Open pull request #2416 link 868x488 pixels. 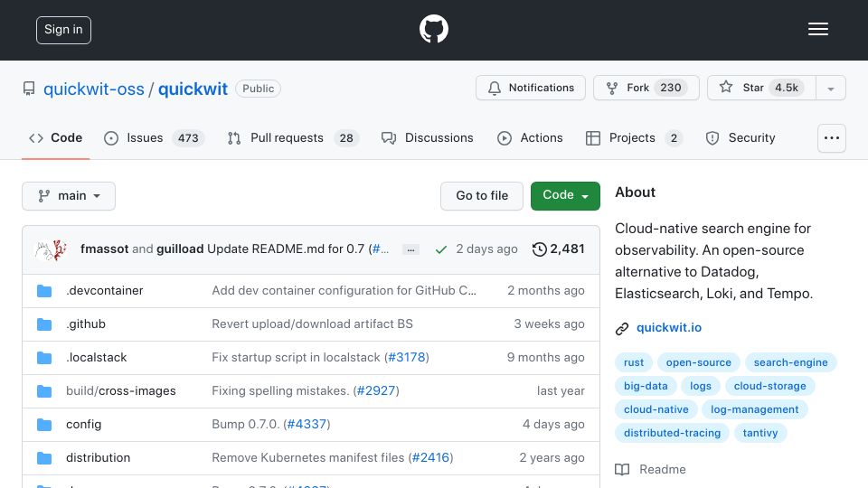point(430,457)
